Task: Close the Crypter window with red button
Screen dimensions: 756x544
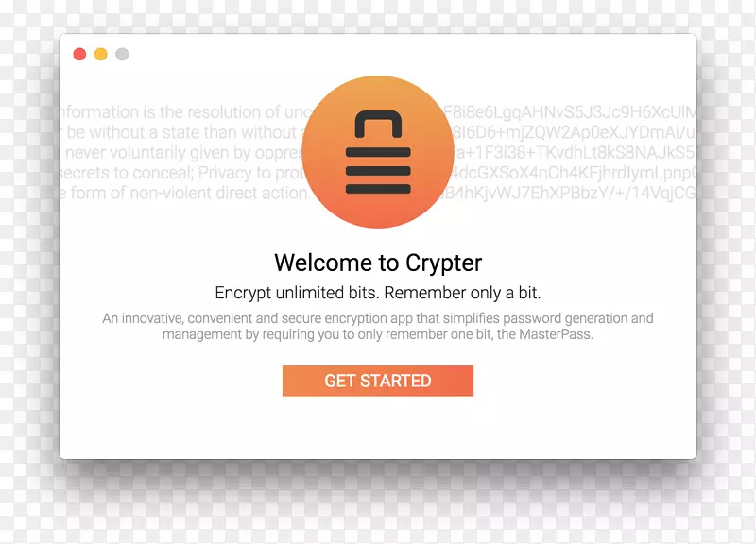Action: point(79,54)
